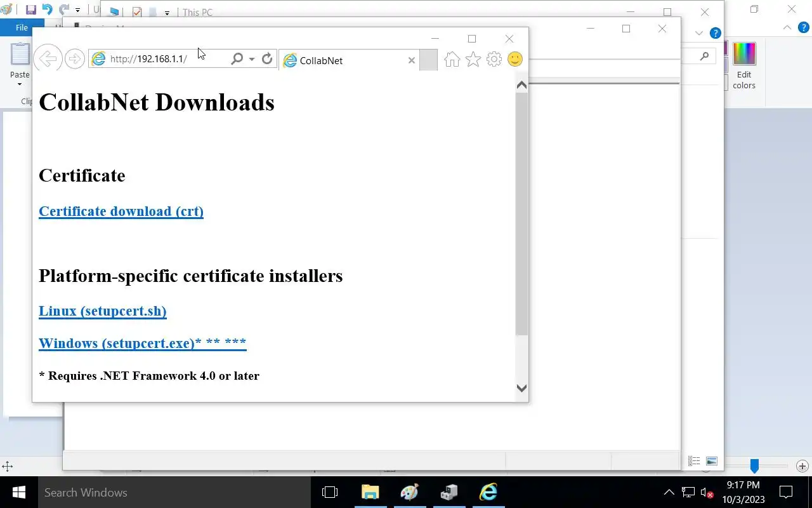Show hidden tray icons chevron
812x508 pixels.
click(669, 492)
